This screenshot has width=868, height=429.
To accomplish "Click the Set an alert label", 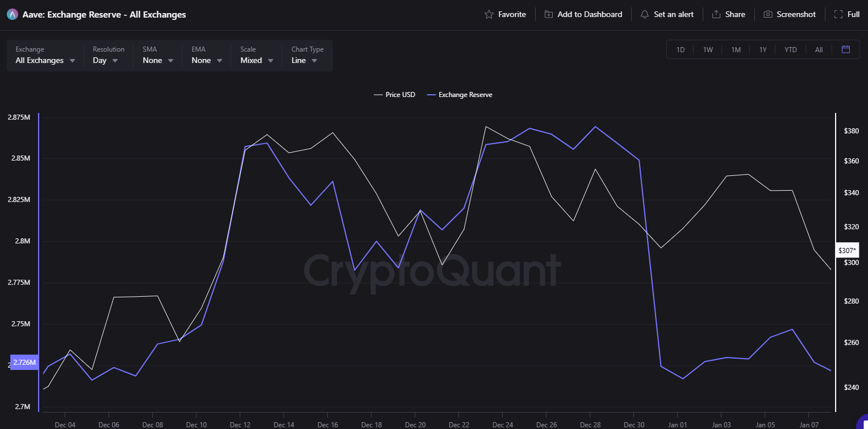I will [674, 14].
